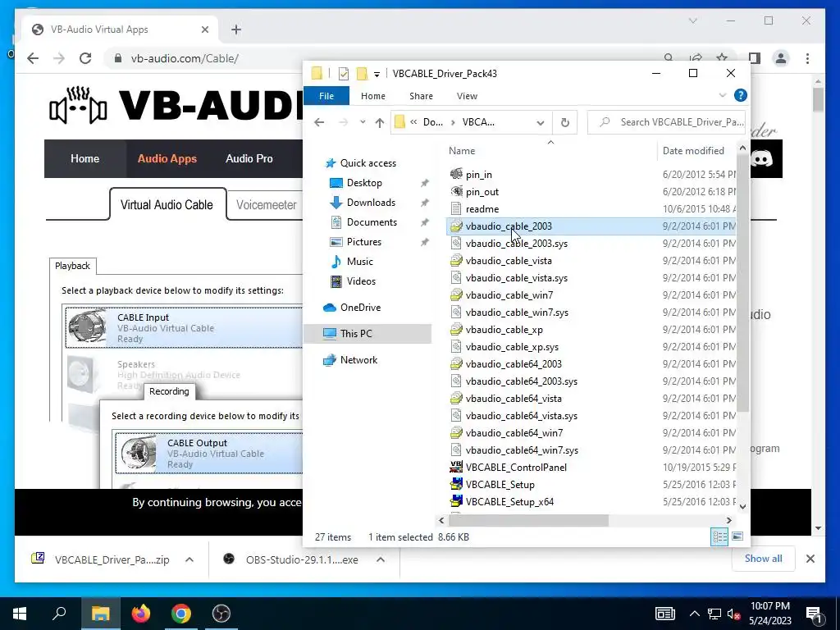Click the Properties quick access toolbar icon
The height and width of the screenshot is (630, 840).
click(344, 73)
